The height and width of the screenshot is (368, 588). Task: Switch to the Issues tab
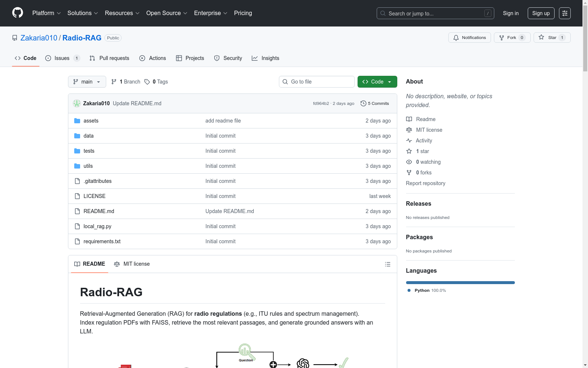coord(62,58)
